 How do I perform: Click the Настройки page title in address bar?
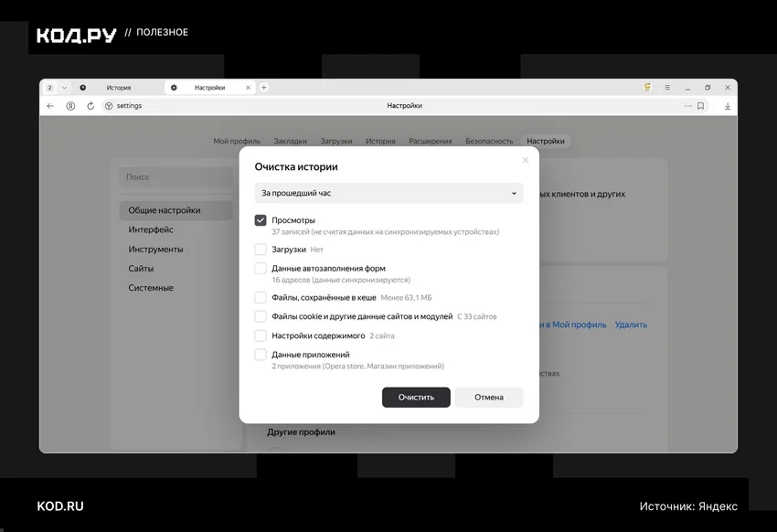click(404, 106)
